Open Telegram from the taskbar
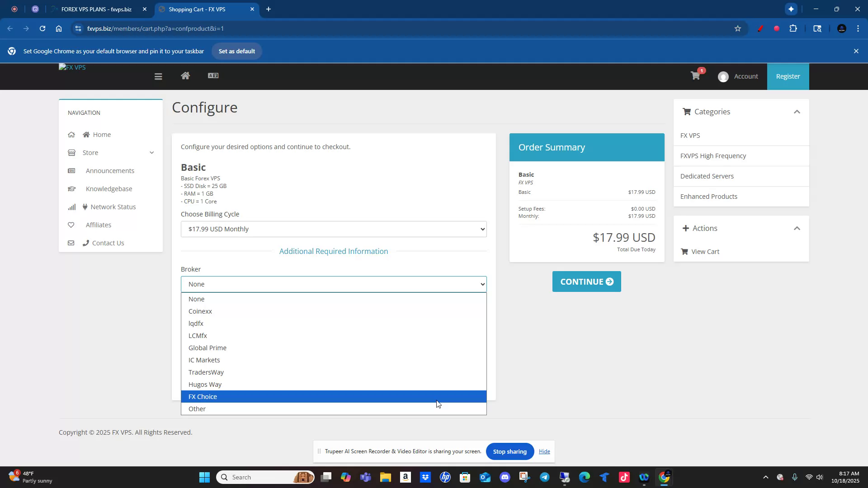Viewport: 868px width, 488px height. tap(544, 477)
